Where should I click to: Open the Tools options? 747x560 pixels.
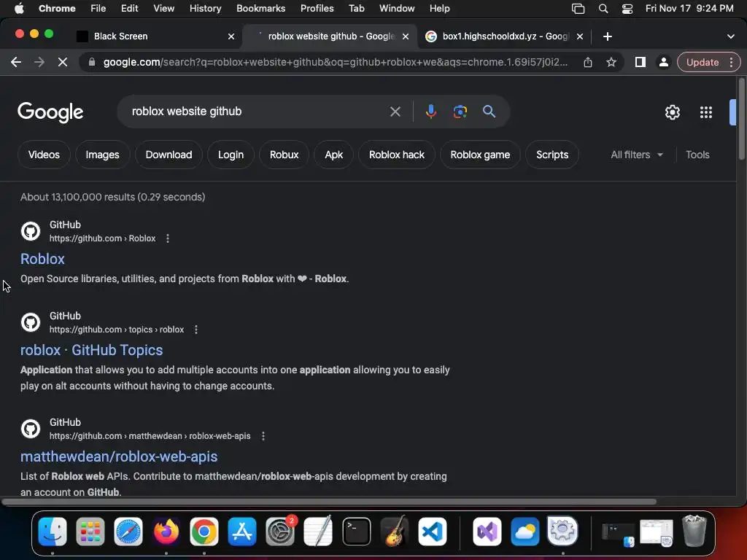click(697, 155)
